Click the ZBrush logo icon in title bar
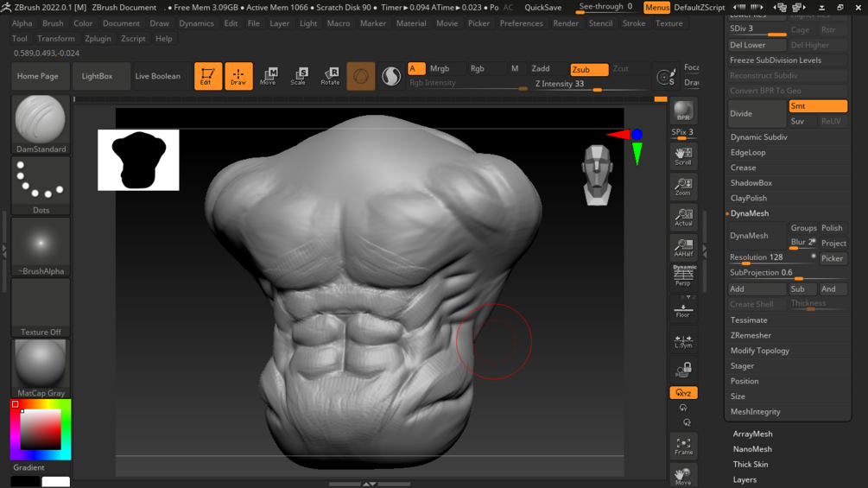This screenshot has width=868, height=488. pyautogui.click(x=6, y=7)
